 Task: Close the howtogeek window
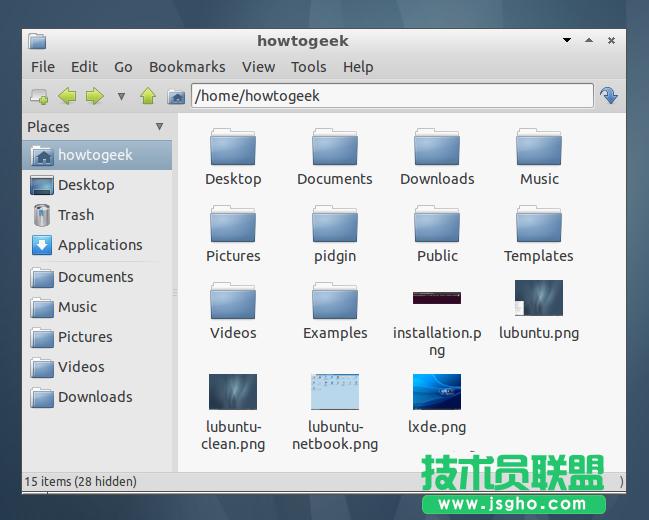pos(611,40)
